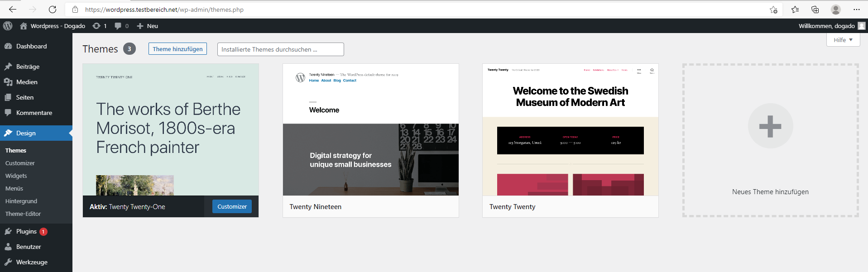Image resolution: width=868 pixels, height=272 pixels.
Task: Open the Twenty Nineteen theme screenshot
Action: tap(371, 129)
